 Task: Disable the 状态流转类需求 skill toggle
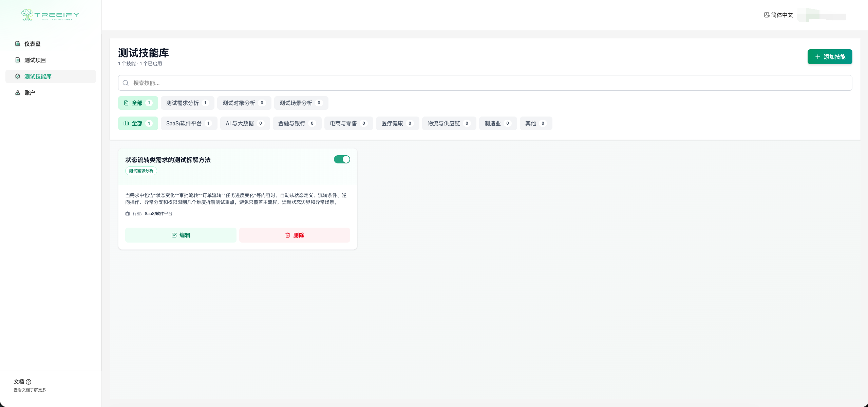click(342, 159)
